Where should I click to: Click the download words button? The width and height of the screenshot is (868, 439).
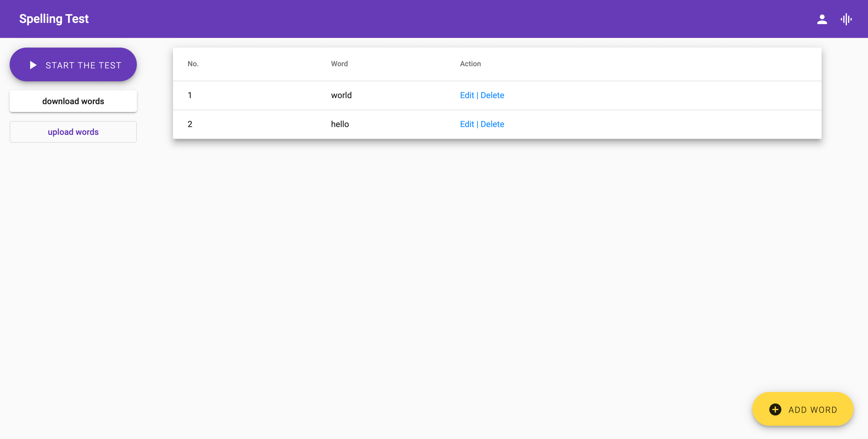pos(73,101)
